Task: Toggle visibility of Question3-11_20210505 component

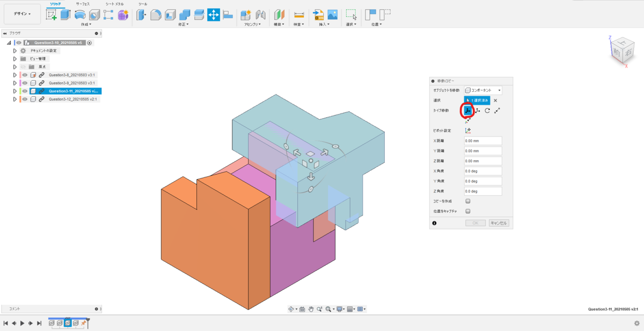Action: click(25, 91)
